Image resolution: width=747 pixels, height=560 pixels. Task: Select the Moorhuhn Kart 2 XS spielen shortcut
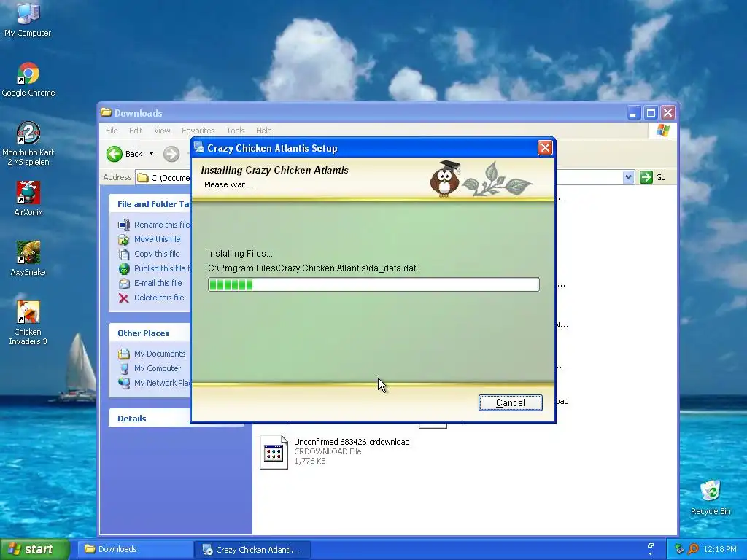[28, 144]
